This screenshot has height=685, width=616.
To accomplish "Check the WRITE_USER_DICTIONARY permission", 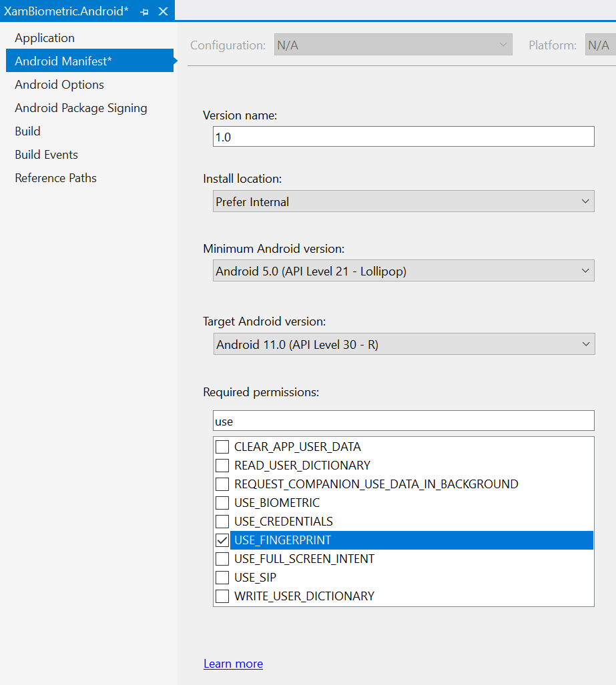I will point(222,596).
